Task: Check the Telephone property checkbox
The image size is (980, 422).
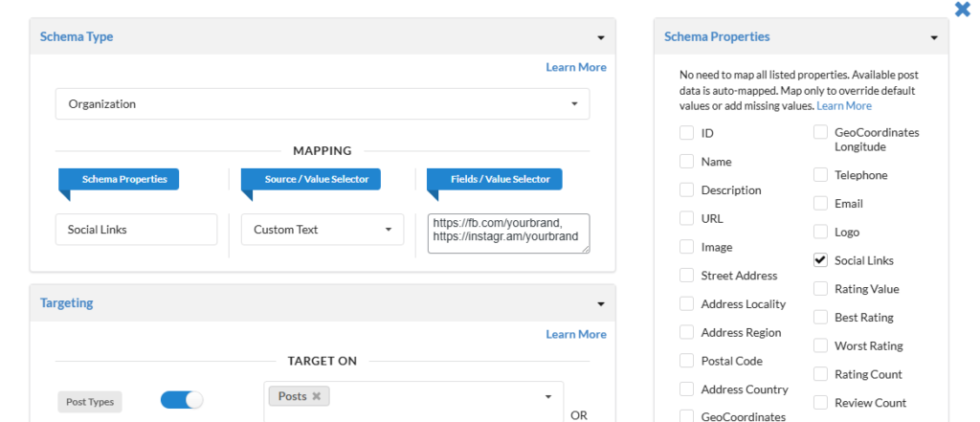Action: coord(820,175)
